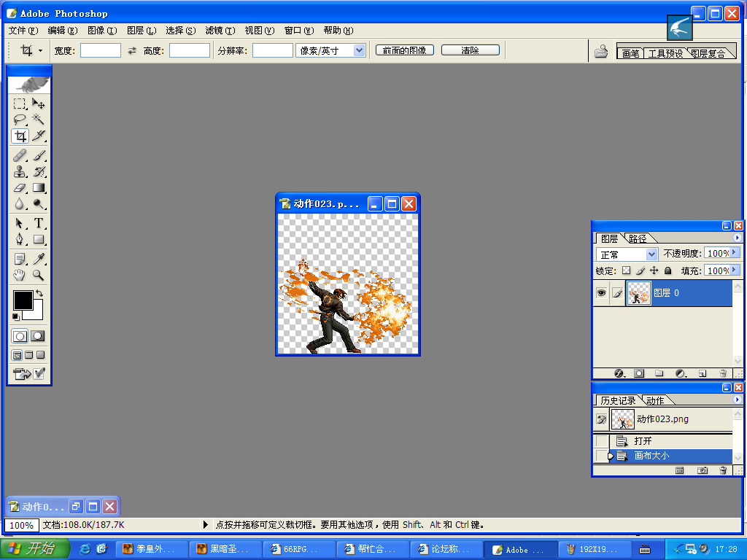Screen dimensions: 747x560
Task: Click the 宽度 width input field
Action: click(101, 50)
